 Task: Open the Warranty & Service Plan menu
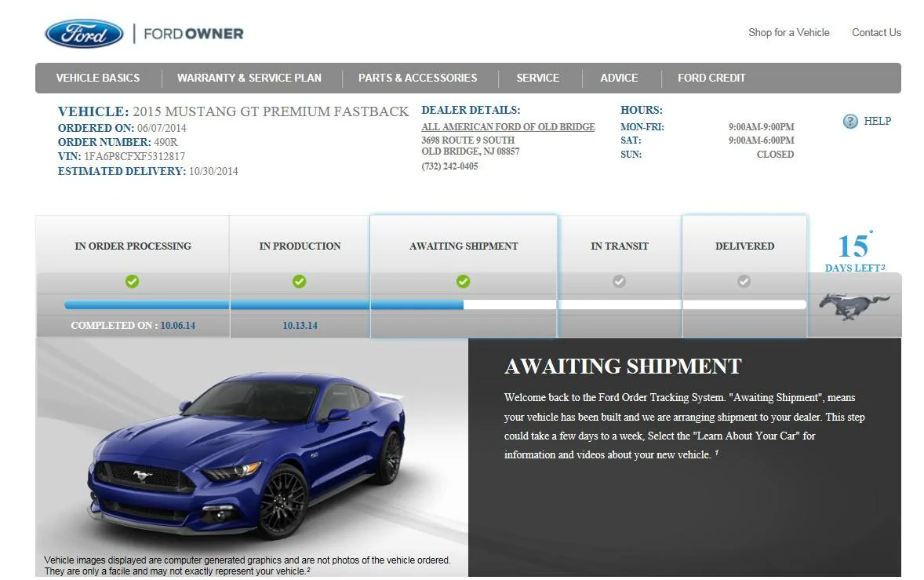click(x=249, y=78)
